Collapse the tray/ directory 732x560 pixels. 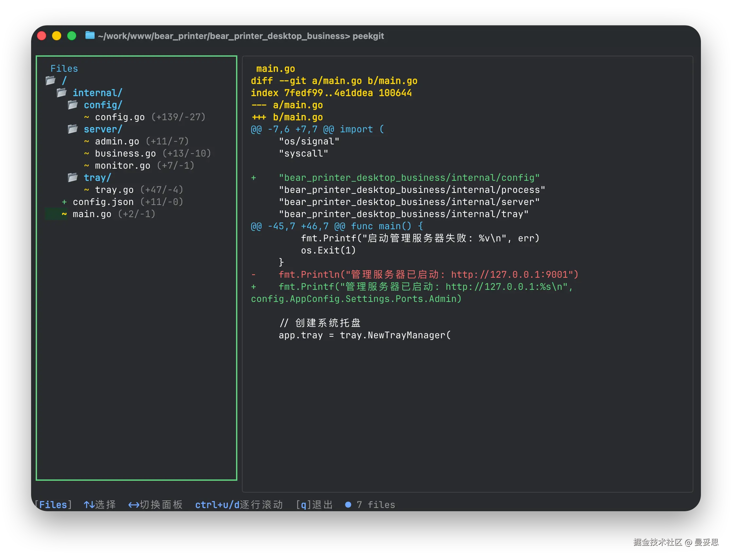point(97,178)
